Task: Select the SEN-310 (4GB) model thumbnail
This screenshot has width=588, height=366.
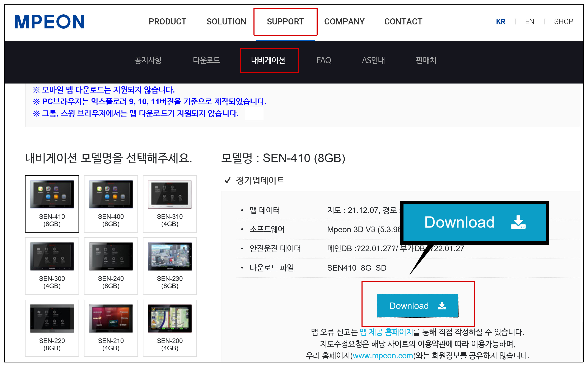Action: pos(170,204)
